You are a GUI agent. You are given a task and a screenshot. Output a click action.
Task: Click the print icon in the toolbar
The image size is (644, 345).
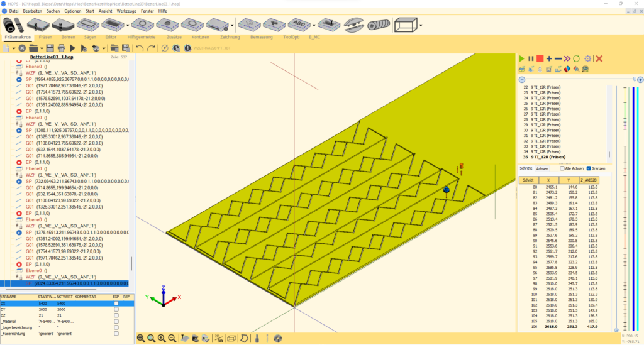point(61,48)
